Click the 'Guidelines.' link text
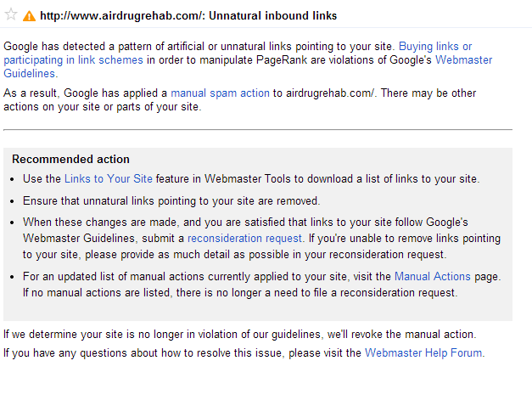The image size is (532, 417). point(31,74)
